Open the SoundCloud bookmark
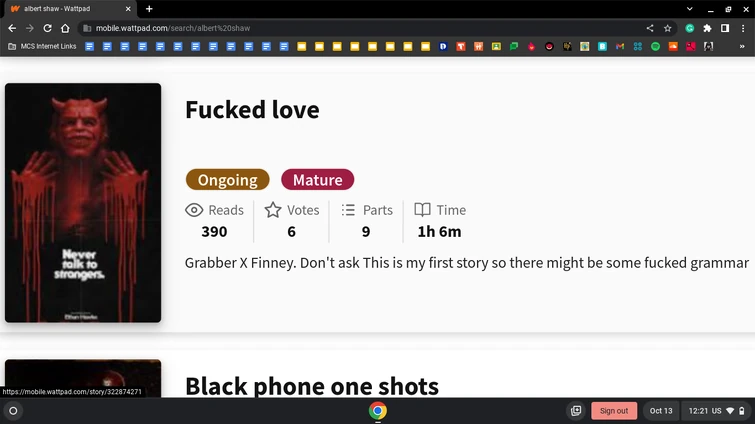 673,46
